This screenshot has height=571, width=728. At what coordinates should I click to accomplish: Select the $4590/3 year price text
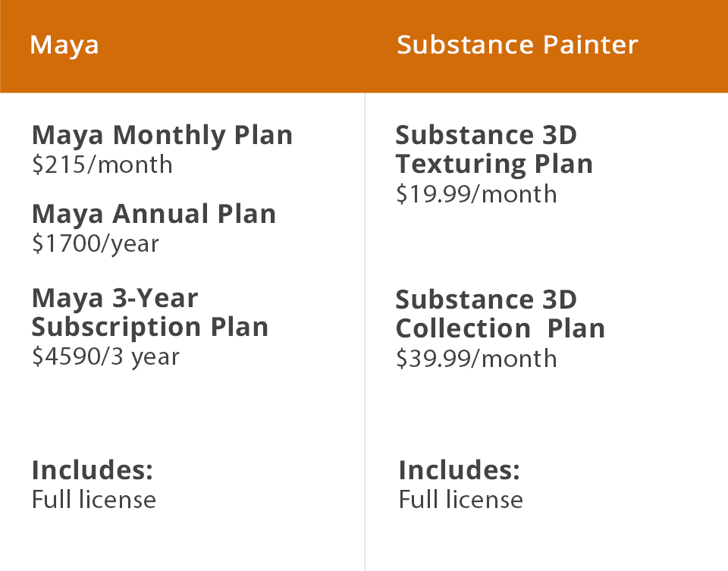point(105,356)
